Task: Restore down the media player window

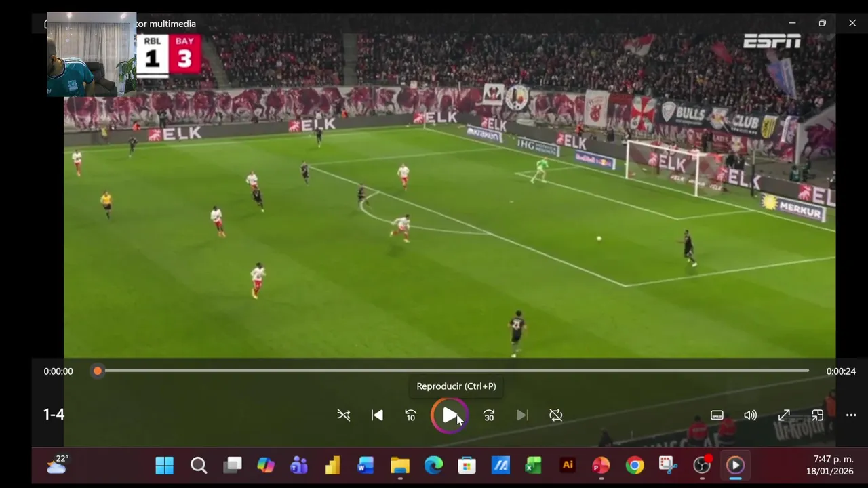Action: (822, 23)
